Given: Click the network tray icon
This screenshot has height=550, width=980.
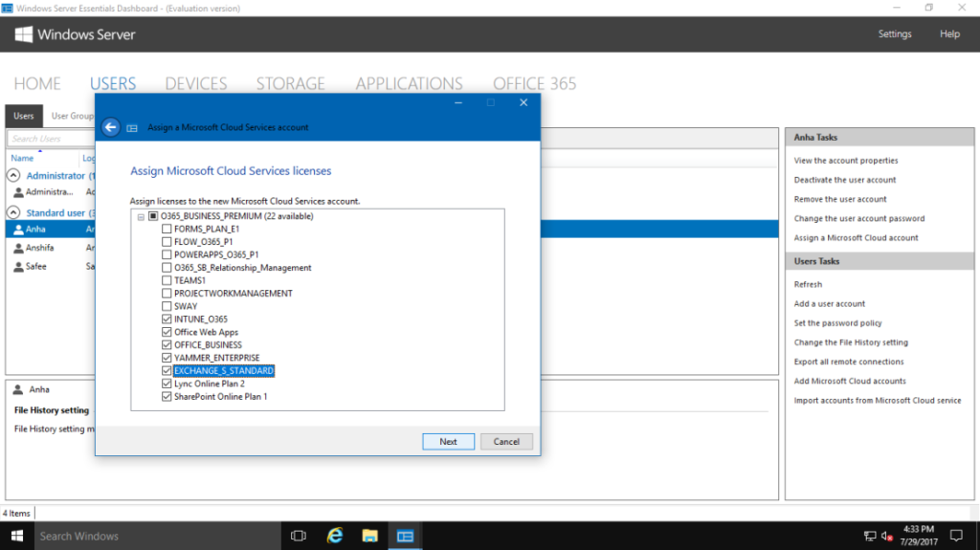Looking at the screenshot, I should pyautogui.click(x=869, y=537).
